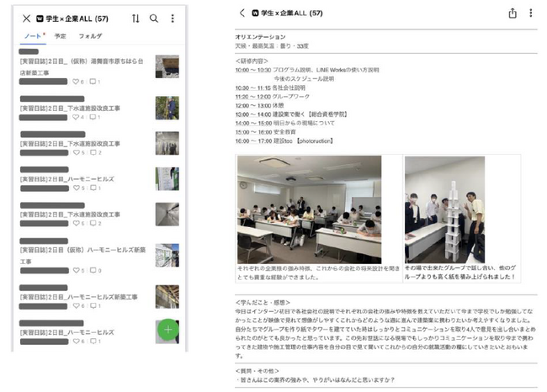
Task: Like the first note with heart icon
Action: coord(76,82)
